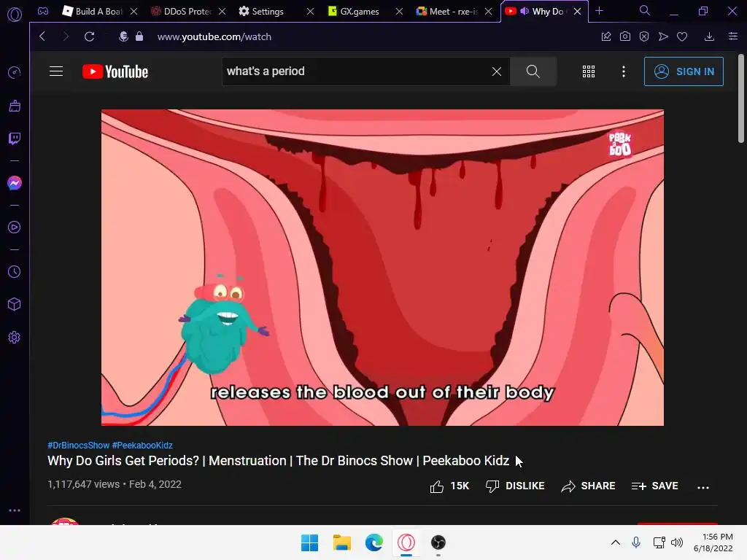Image resolution: width=747 pixels, height=560 pixels.
Task: Go back to the previous page
Action: pyautogui.click(x=42, y=36)
